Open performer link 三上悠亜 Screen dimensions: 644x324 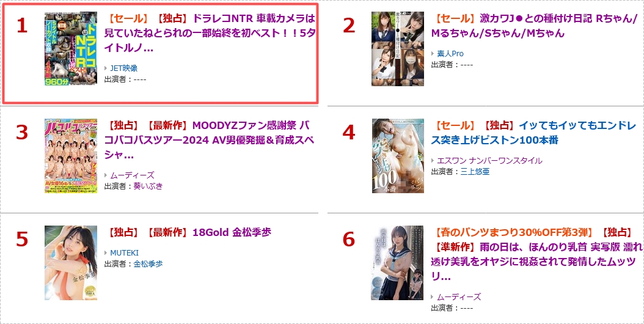(475, 171)
